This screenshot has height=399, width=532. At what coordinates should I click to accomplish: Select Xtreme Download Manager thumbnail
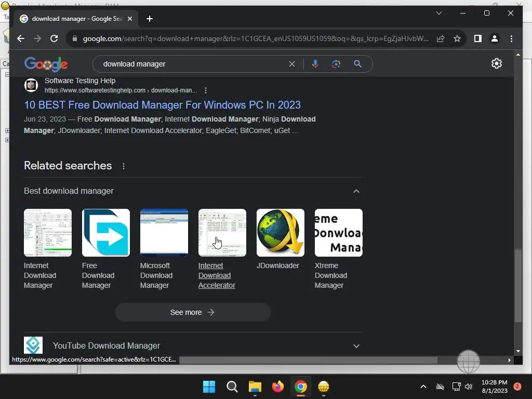pyautogui.click(x=339, y=233)
